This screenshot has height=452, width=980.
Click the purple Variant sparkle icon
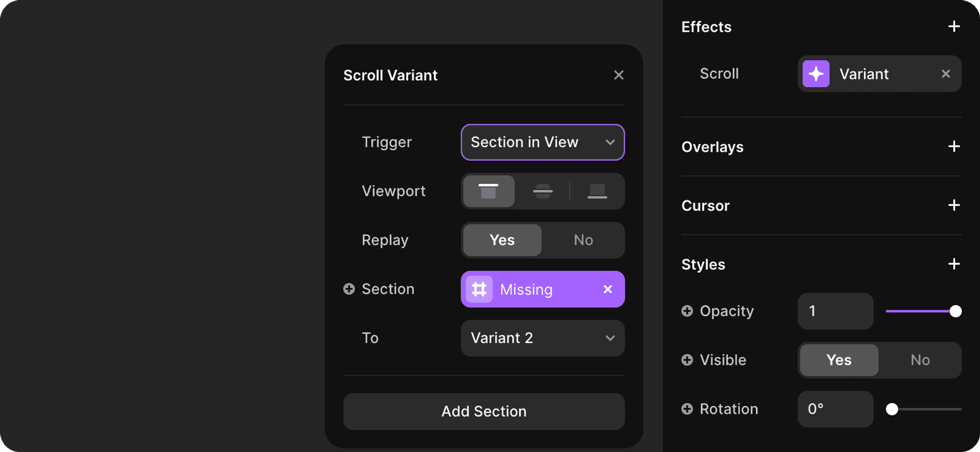pyautogui.click(x=816, y=74)
